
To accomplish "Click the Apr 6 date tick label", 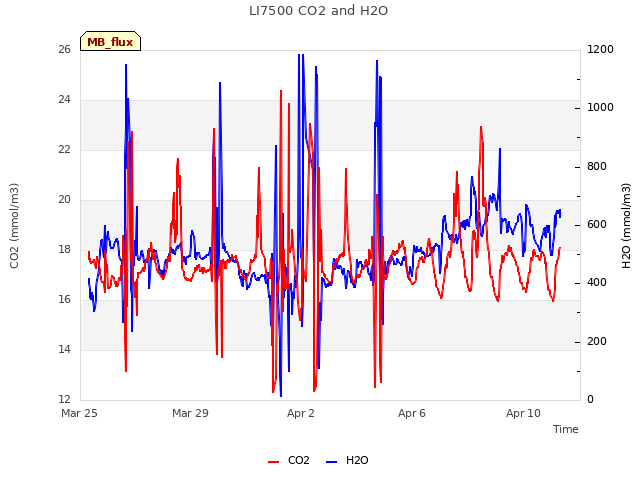I will click(412, 413).
